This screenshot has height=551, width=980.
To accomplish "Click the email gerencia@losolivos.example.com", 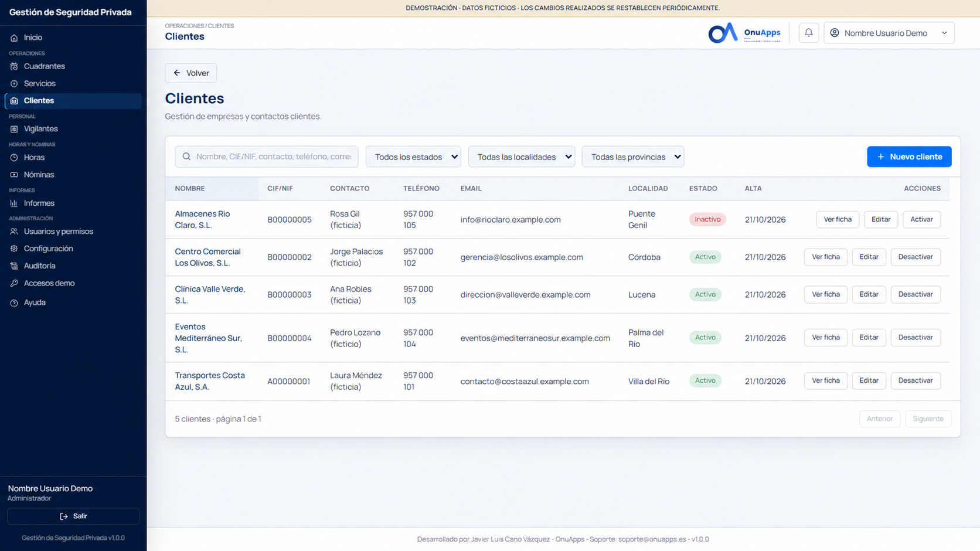I will click(x=522, y=257).
